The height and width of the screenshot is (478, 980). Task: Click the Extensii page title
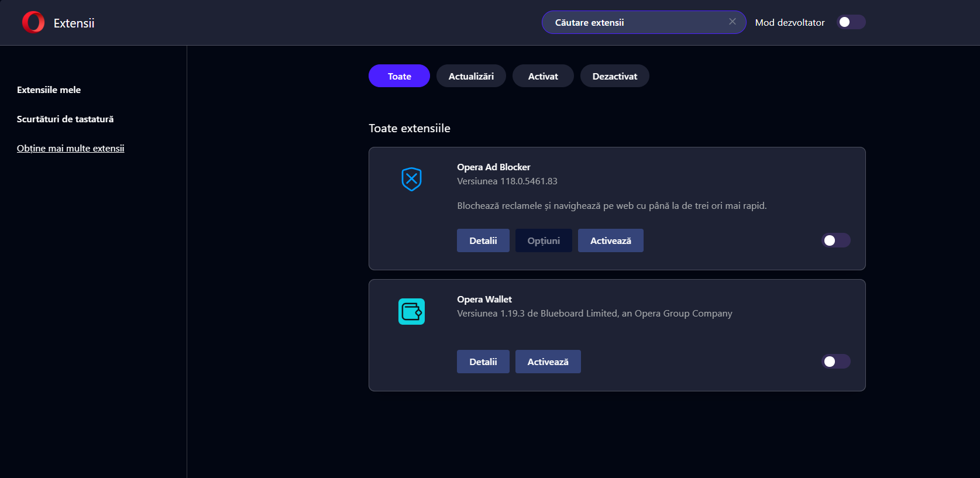pyautogui.click(x=74, y=23)
